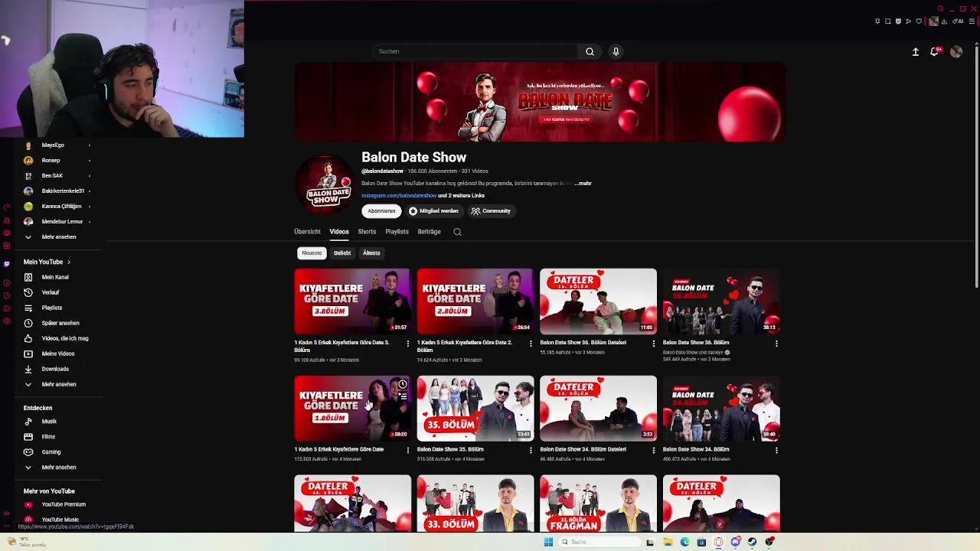Switch to the Videos tab
980x551 pixels.
coord(339,232)
